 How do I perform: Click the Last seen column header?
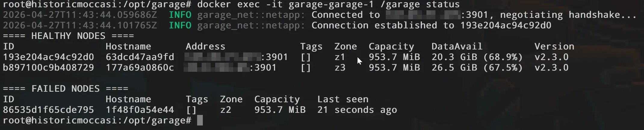pos(343,99)
